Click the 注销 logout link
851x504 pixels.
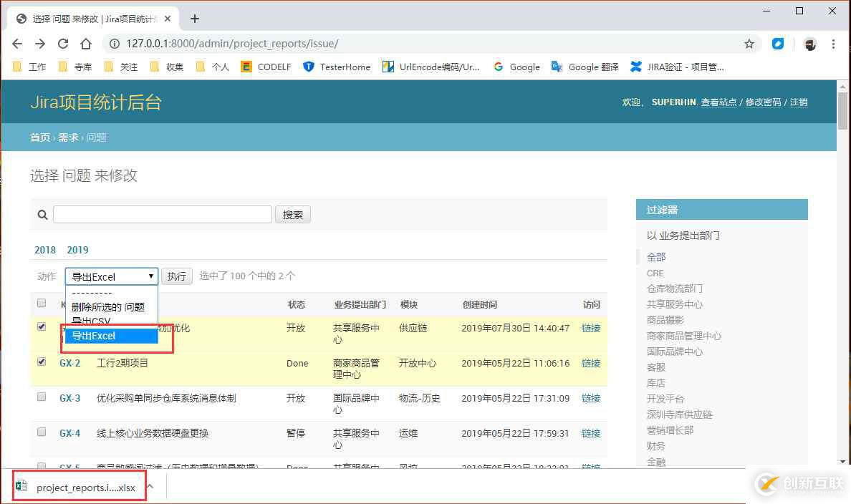click(798, 102)
